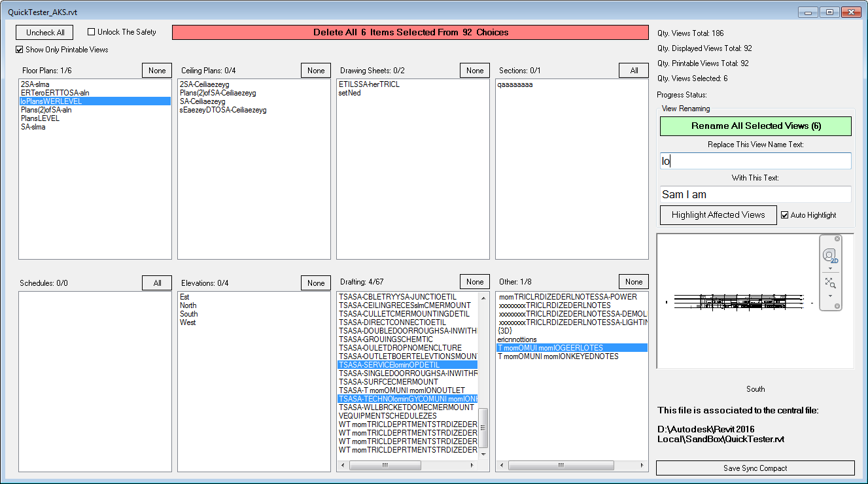868x484 pixels.
Task: Select PlansLEVEL in the Floor Plans list
Action: coord(40,118)
